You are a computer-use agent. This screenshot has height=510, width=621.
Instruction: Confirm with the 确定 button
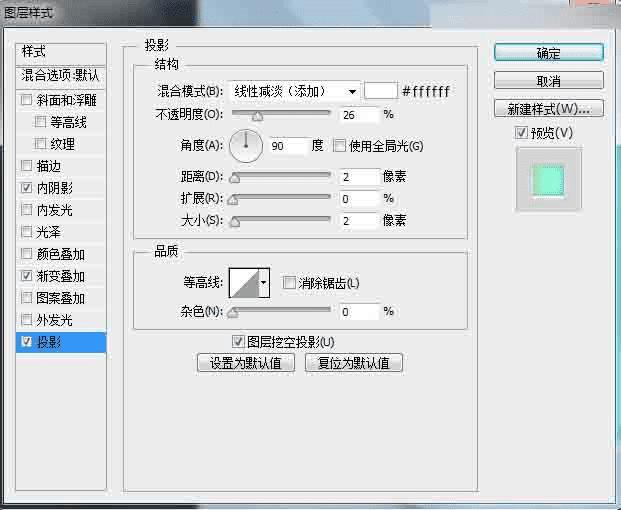tap(549, 53)
